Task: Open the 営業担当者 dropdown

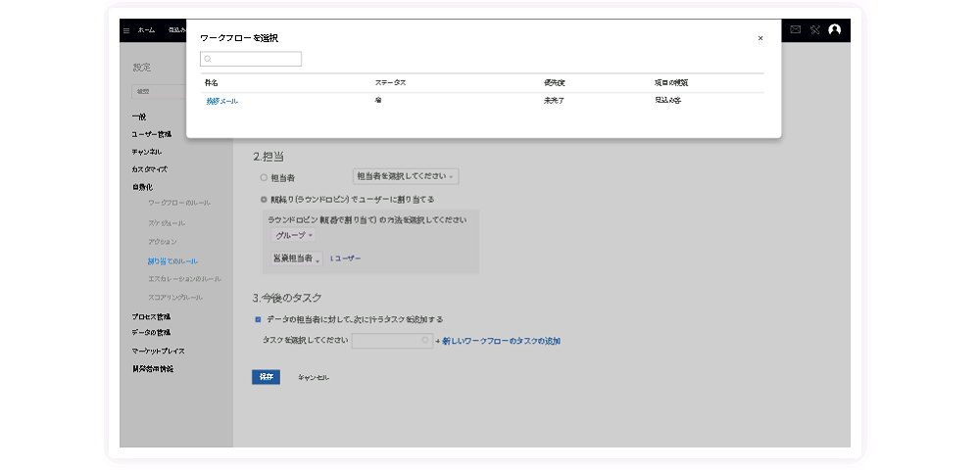Action: 297,258
